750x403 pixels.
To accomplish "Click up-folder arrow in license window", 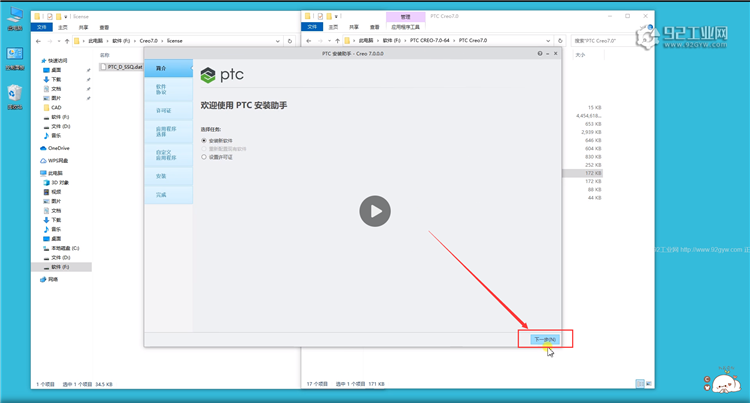I will (x=67, y=41).
